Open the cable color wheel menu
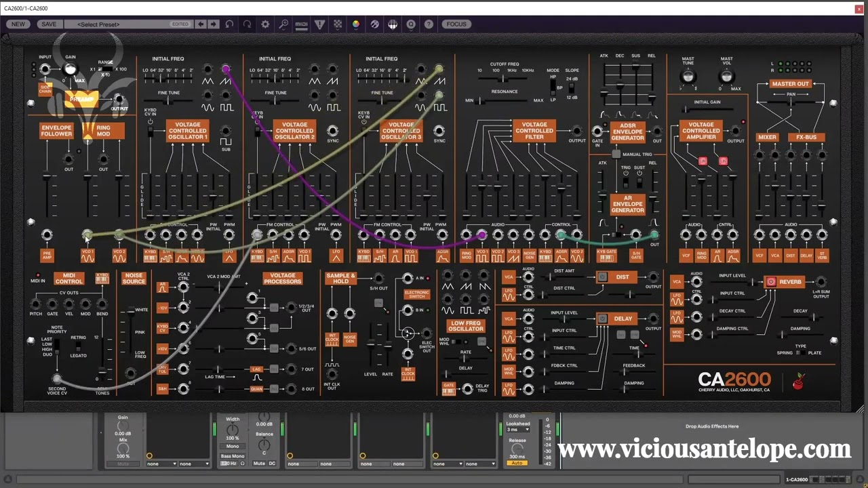Image resolution: width=868 pixels, height=488 pixels. [x=356, y=24]
